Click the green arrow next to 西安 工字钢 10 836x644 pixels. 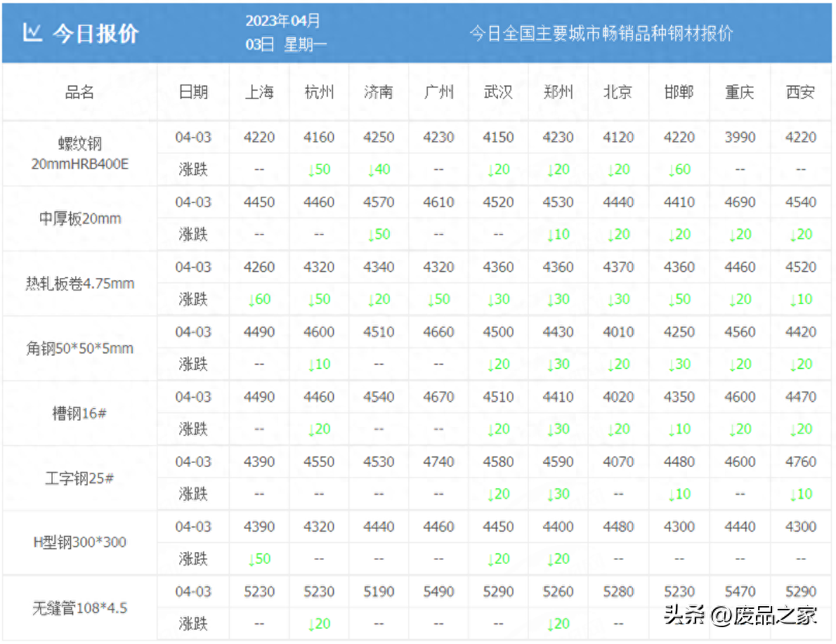pos(800,494)
